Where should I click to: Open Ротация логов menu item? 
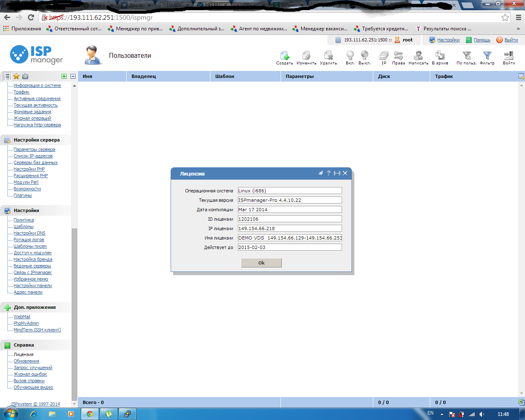pos(29,240)
